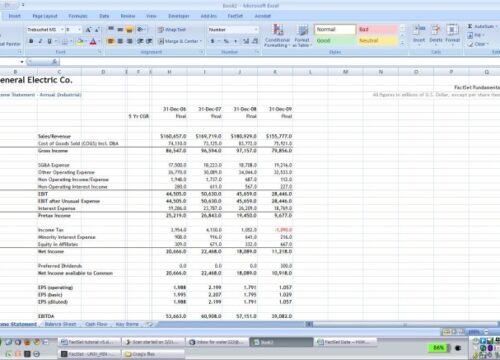Click the Increase Font Size icon

(x=88, y=30)
